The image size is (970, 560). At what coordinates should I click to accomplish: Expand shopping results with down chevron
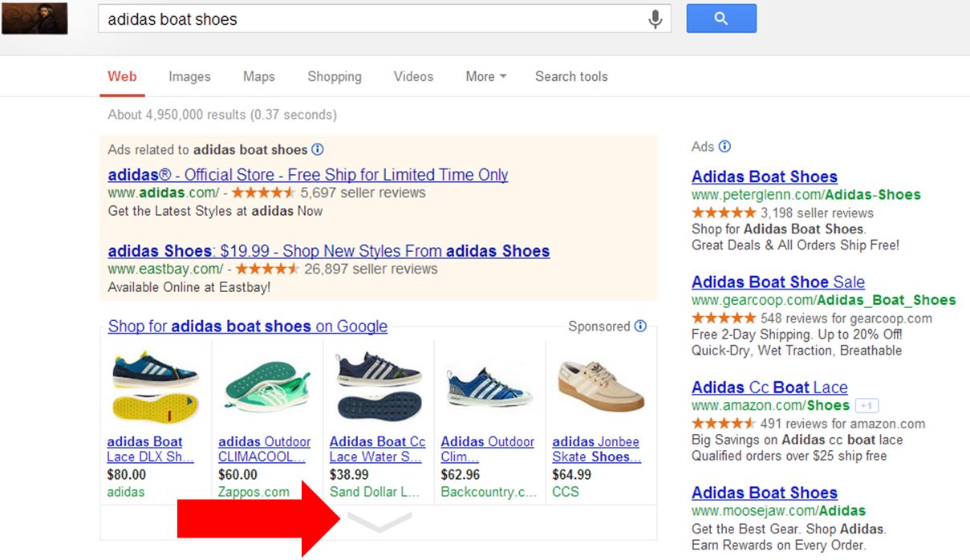point(379,522)
